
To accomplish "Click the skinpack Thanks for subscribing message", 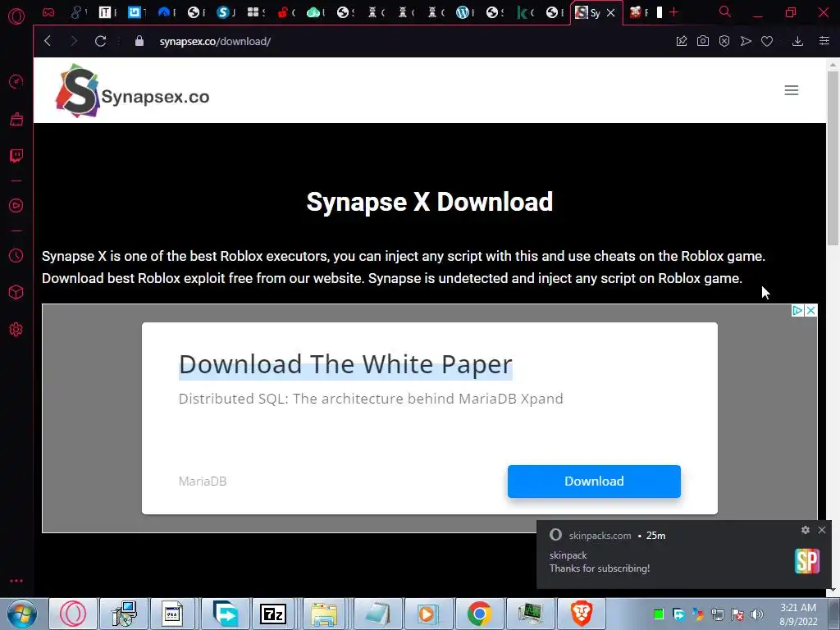I will pyautogui.click(x=600, y=562).
